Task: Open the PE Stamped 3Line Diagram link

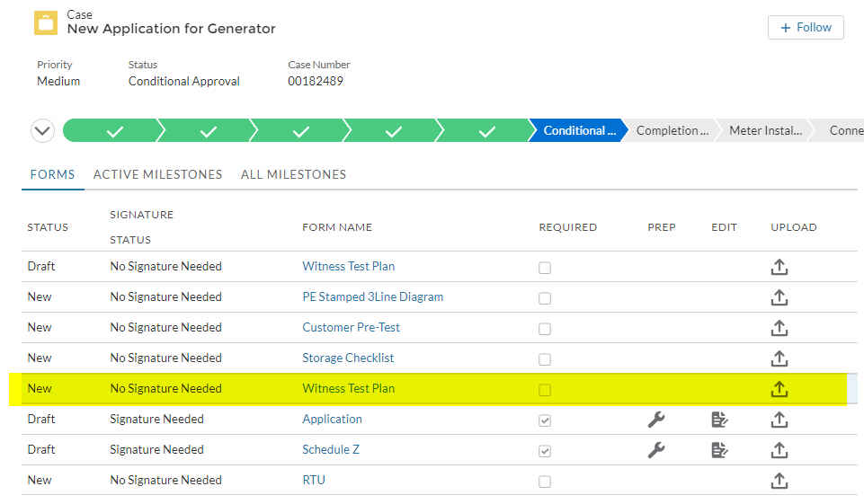Action: (x=372, y=296)
